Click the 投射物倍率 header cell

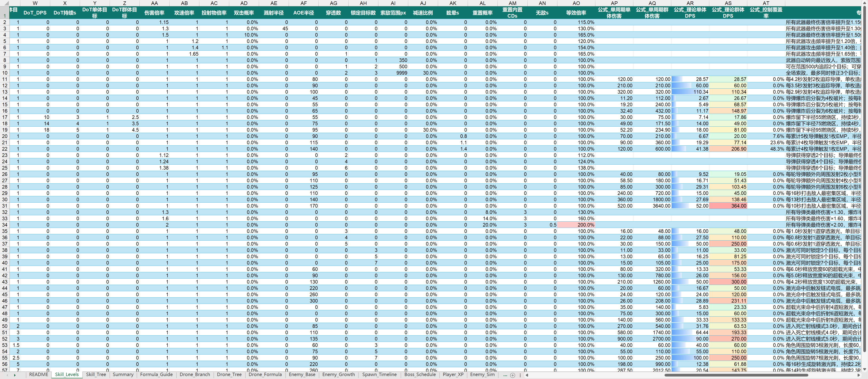[214, 13]
